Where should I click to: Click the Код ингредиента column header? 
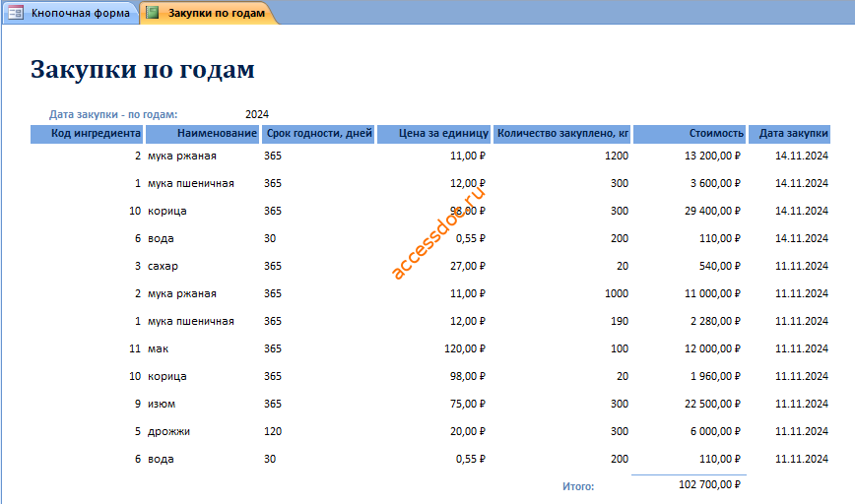pyautogui.click(x=87, y=134)
